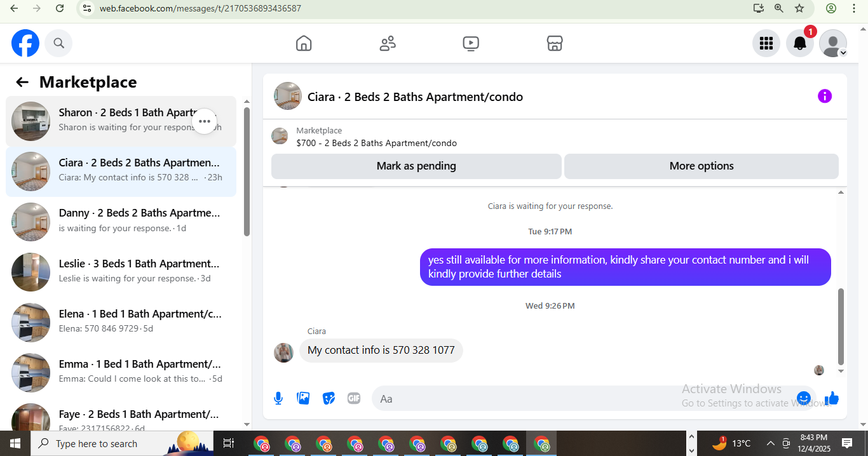The height and width of the screenshot is (456, 868).
Task: Focus the Aa message input field
Action: (585, 399)
